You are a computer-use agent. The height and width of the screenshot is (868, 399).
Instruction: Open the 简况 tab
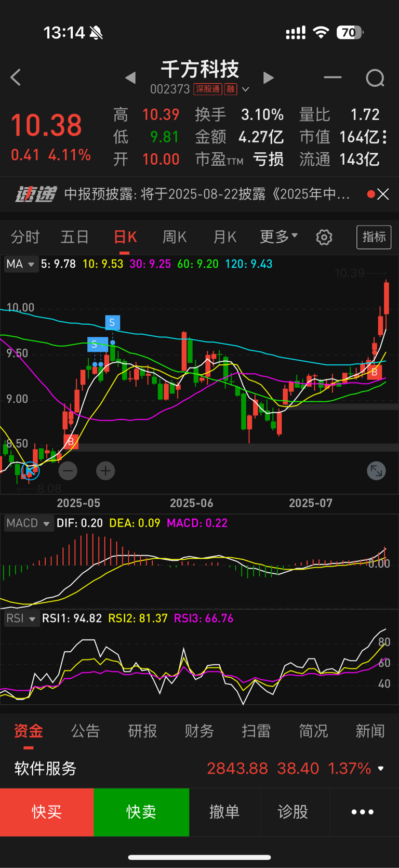313,731
